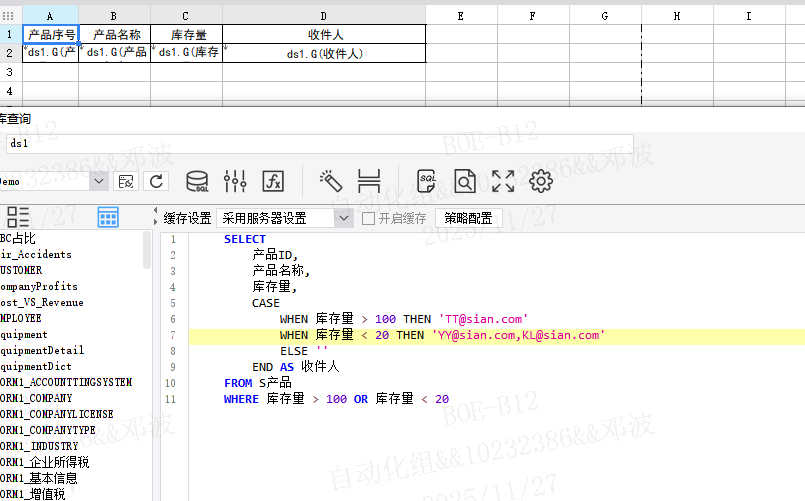Open the SQL document icon
Screen dimensions: 805x501
427,181
